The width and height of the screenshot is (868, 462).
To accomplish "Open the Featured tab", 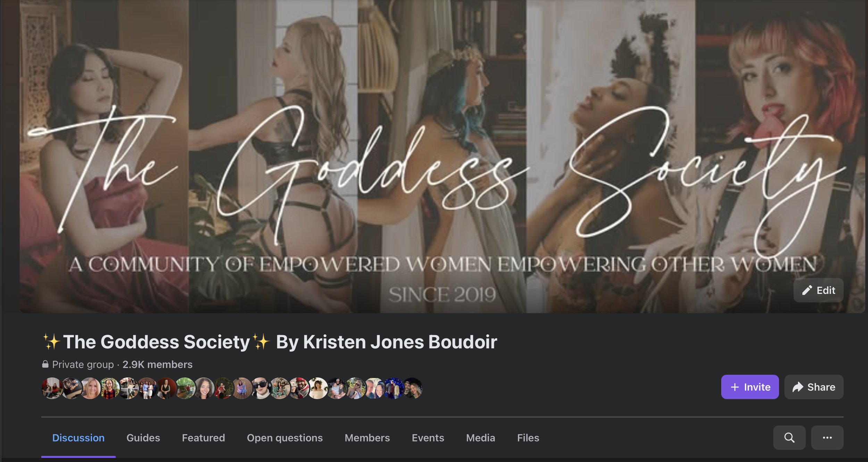I will [203, 438].
